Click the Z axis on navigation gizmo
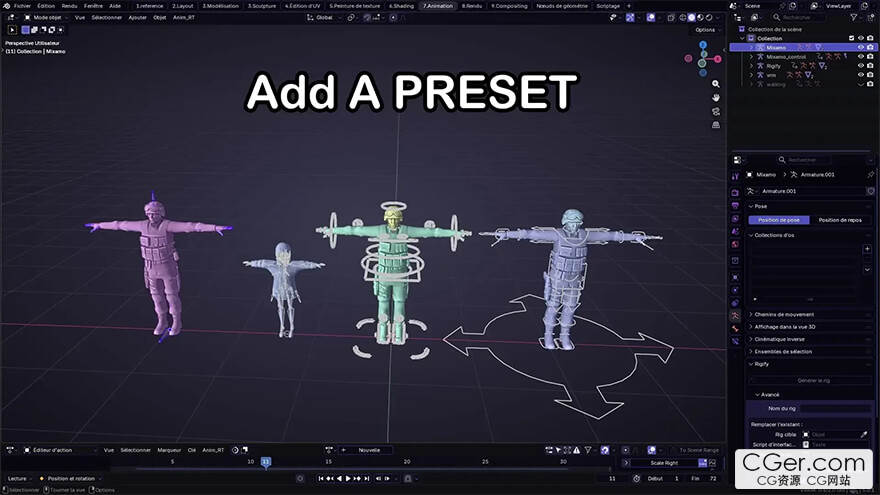880x495 pixels. pyautogui.click(x=703, y=44)
